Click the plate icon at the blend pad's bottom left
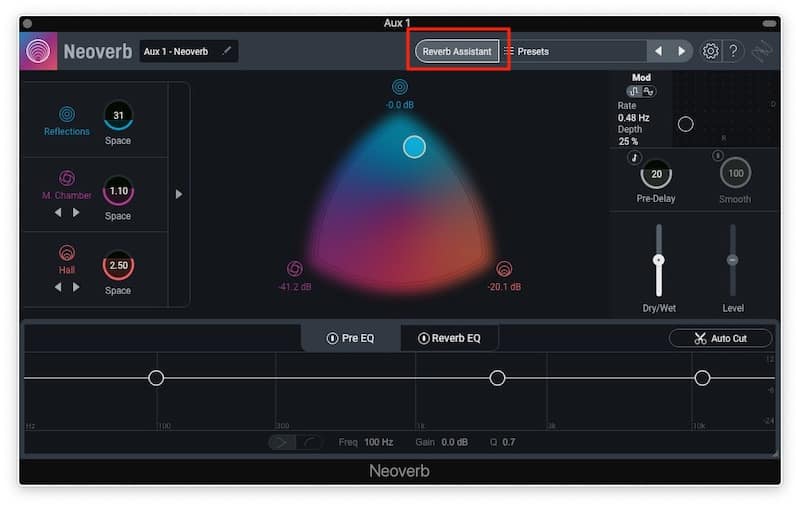 (x=295, y=268)
